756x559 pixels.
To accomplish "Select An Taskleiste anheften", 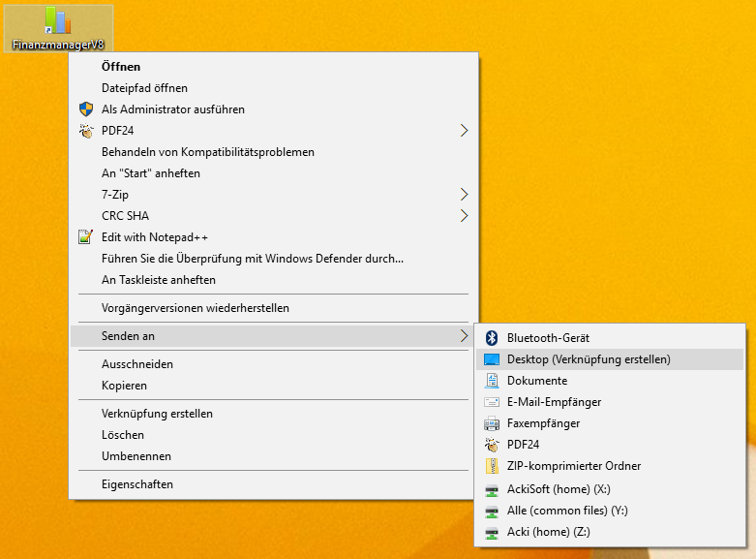I will point(273,279).
